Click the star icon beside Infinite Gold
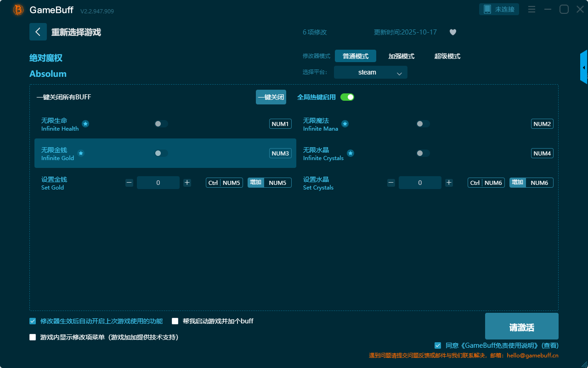This screenshot has width=588, height=368. click(81, 153)
